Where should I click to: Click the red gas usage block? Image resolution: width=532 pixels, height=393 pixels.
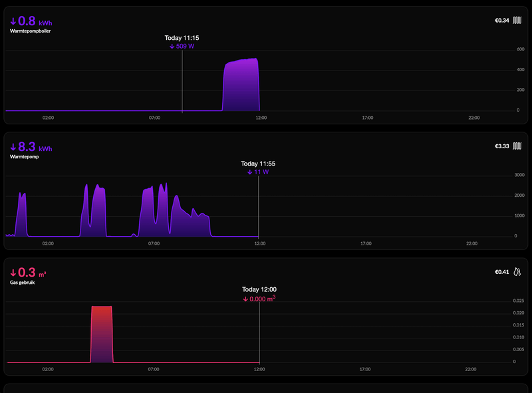(102, 334)
